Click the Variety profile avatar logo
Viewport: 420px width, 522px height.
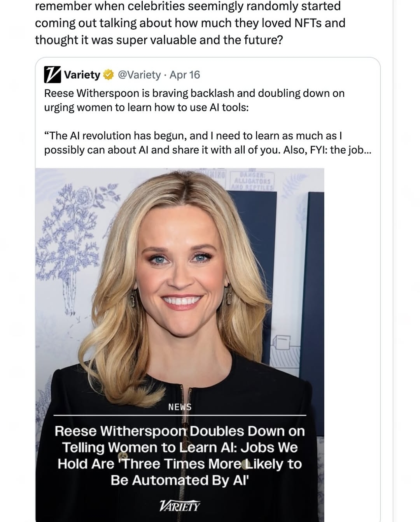point(52,75)
